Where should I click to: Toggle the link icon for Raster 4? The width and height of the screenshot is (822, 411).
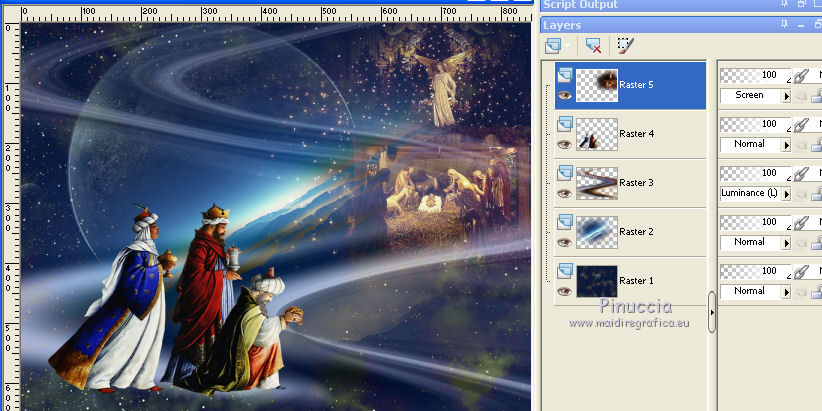click(x=802, y=125)
